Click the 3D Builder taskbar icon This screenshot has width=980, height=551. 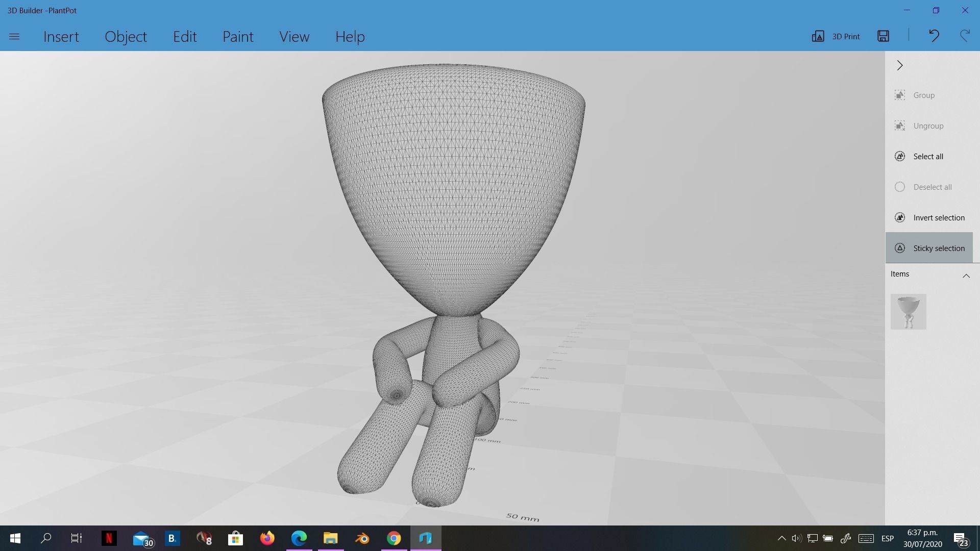point(426,538)
